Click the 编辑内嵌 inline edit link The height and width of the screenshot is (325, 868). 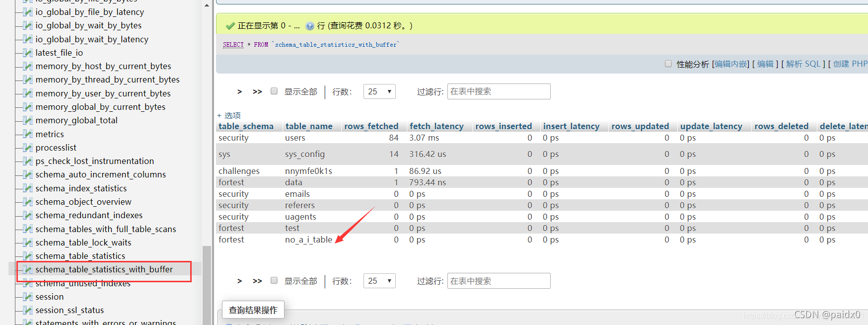tap(730, 64)
